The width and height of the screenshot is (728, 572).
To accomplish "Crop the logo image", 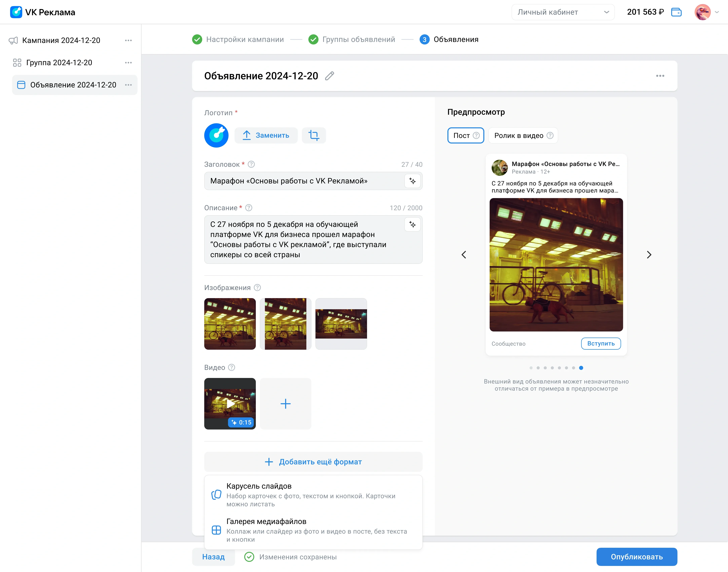I will pos(314,135).
